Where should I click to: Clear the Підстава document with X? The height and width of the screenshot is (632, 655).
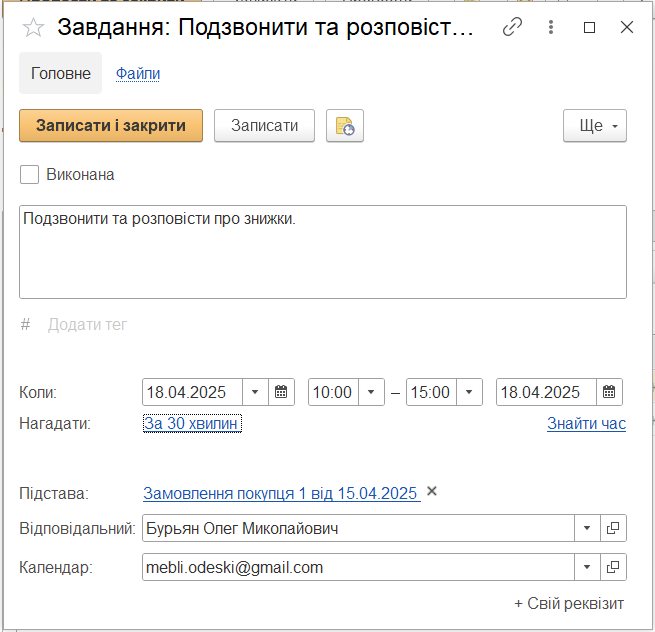point(432,491)
